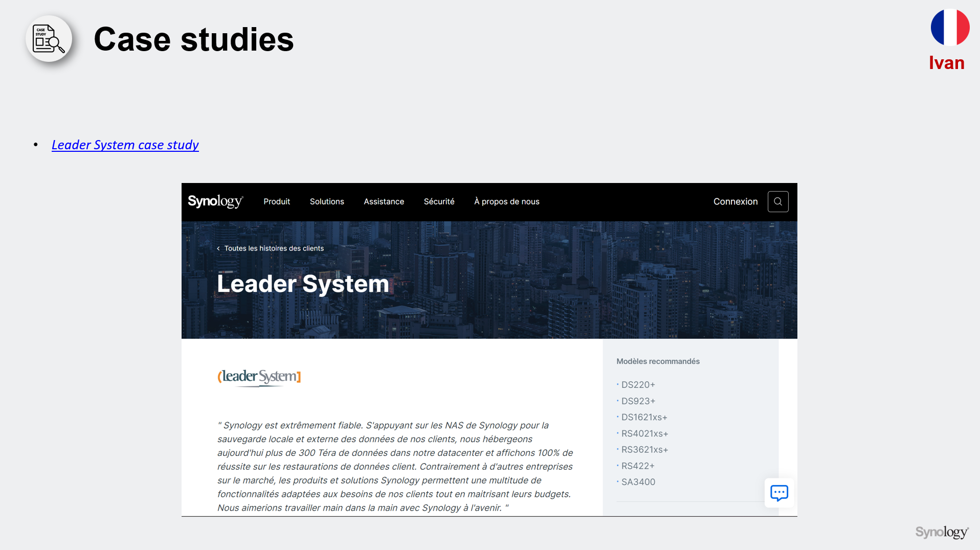Select the DS220+ recommended model
Viewport: 980px width, 550px height.
[638, 385]
